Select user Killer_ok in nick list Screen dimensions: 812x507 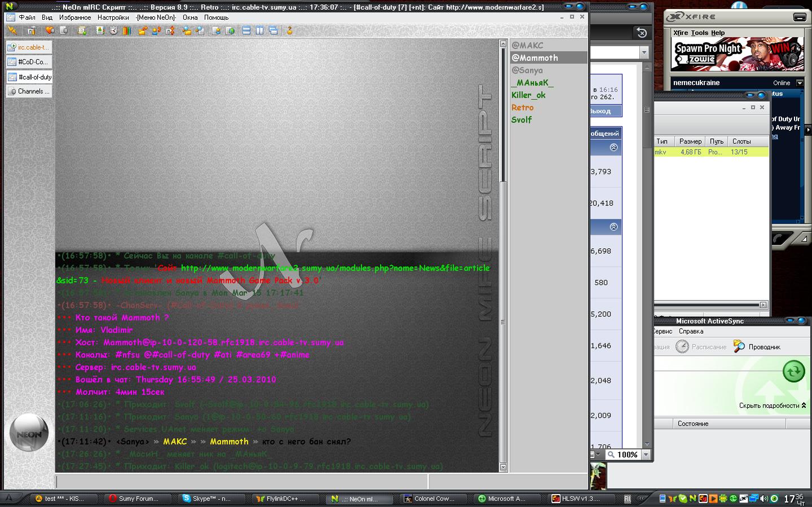tap(528, 95)
